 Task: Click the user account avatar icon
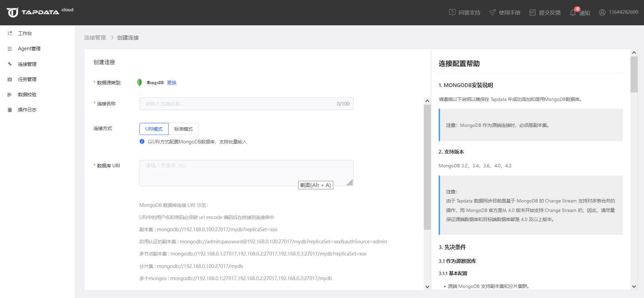[x=602, y=12]
